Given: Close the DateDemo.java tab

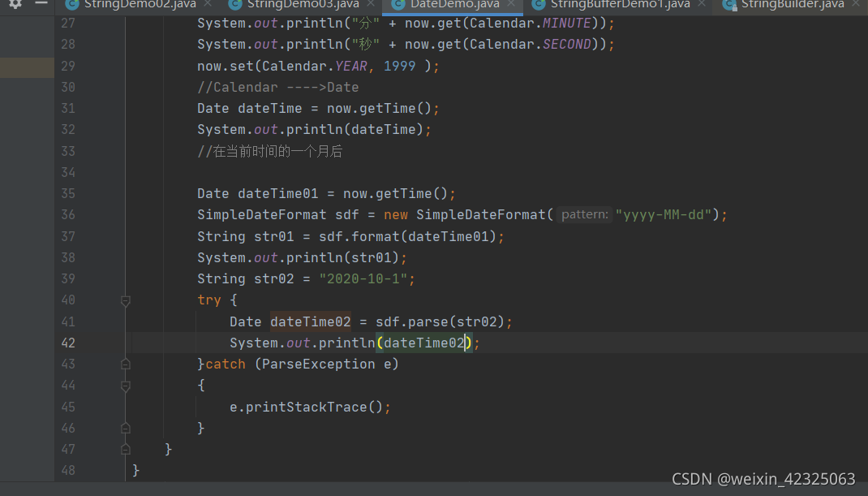Looking at the screenshot, I should 511,5.
